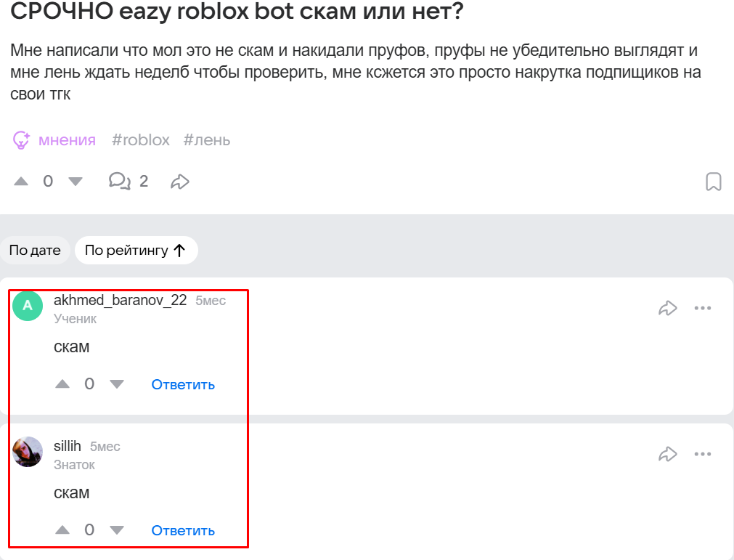Image resolution: width=734 pixels, height=560 pixels.
Task: Downvote akhmed_baranov_22's answer
Action: tap(117, 384)
